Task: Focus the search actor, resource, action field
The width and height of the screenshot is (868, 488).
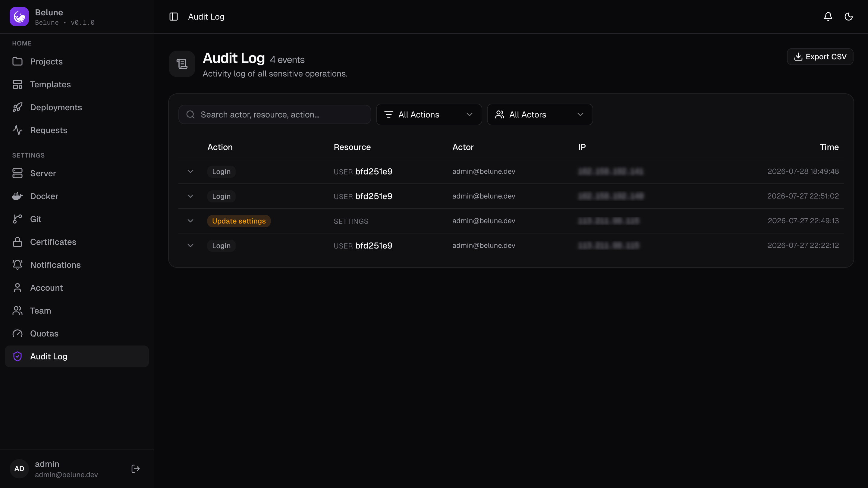Action: point(275,114)
